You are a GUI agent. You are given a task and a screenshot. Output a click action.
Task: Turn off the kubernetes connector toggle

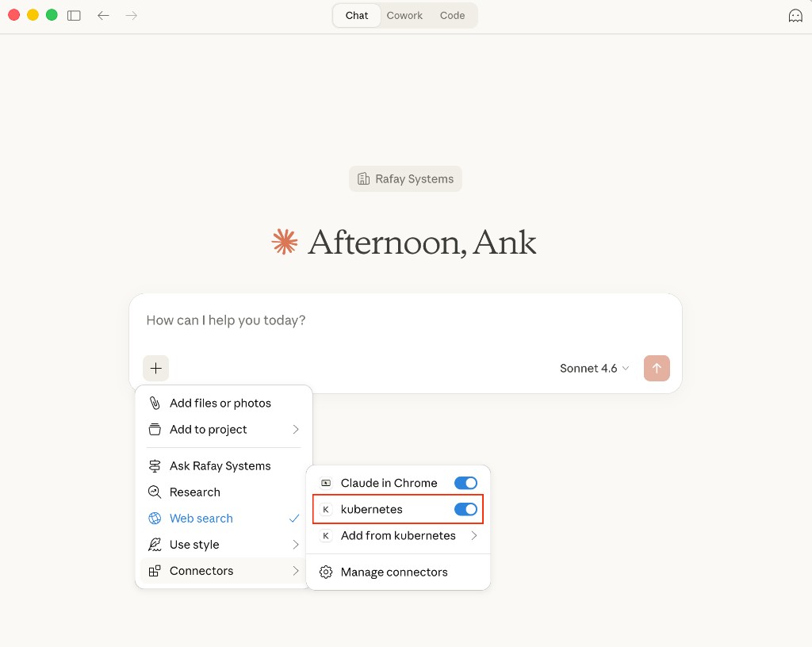point(465,509)
